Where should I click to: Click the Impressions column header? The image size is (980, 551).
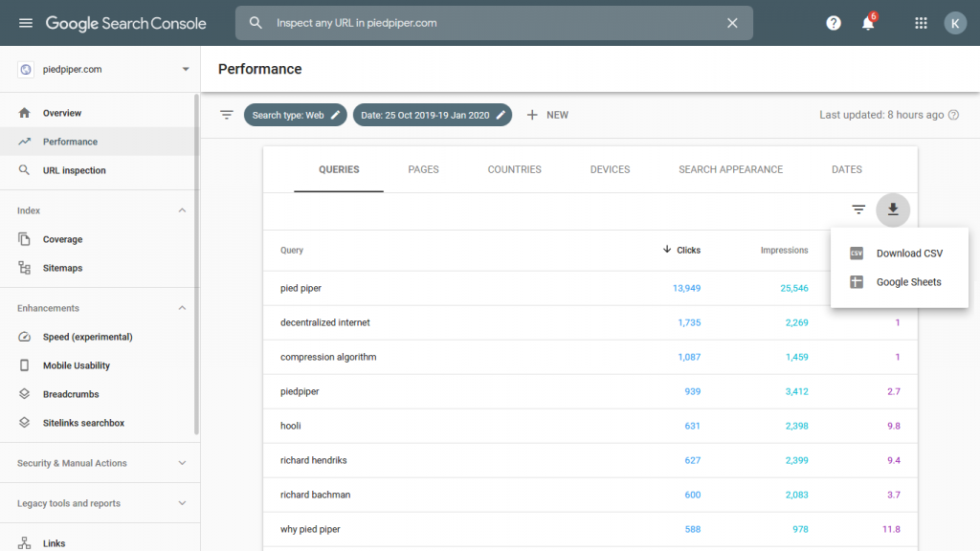point(784,250)
